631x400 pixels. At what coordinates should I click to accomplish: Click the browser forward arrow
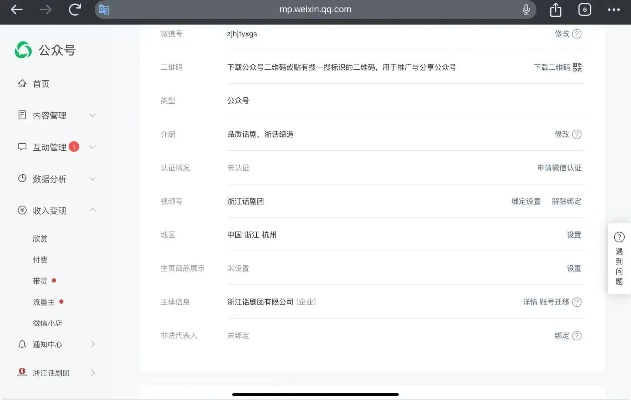click(45, 9)
